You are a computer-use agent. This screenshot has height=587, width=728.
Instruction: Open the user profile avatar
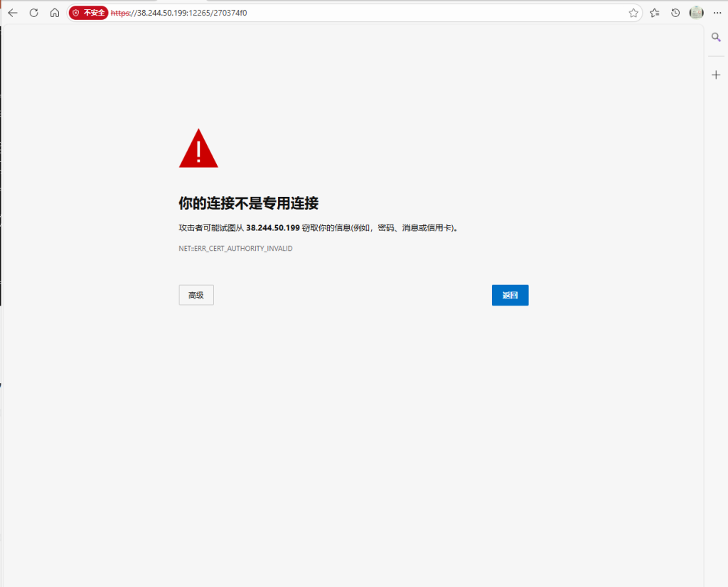click(x=696, y=13)
